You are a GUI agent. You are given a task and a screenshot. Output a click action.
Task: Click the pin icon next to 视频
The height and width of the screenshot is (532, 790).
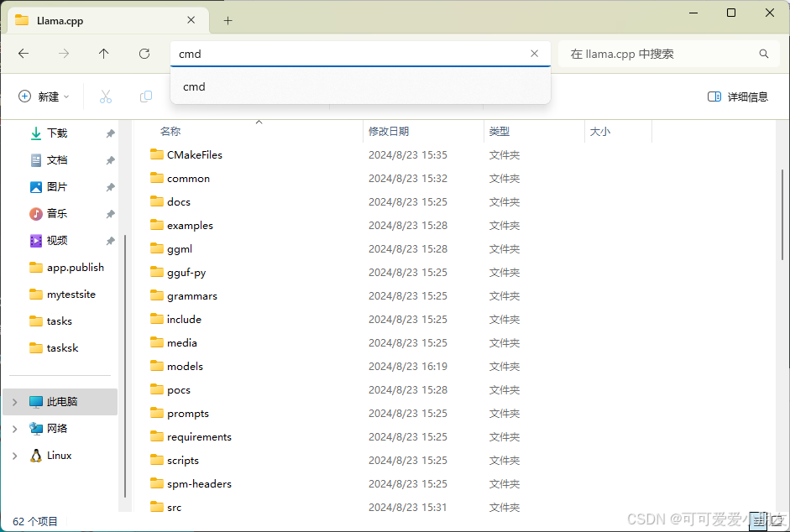[x=110, y=241]
